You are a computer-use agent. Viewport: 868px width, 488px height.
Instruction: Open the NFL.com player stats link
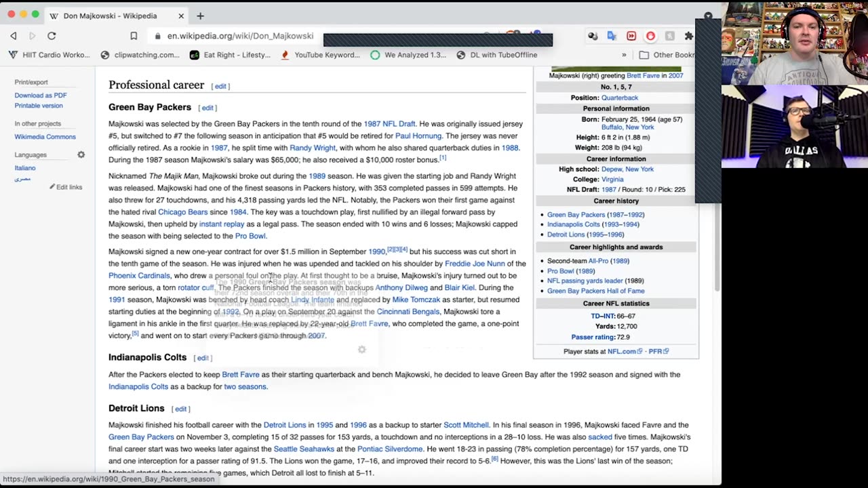click(x=625, y=352)
